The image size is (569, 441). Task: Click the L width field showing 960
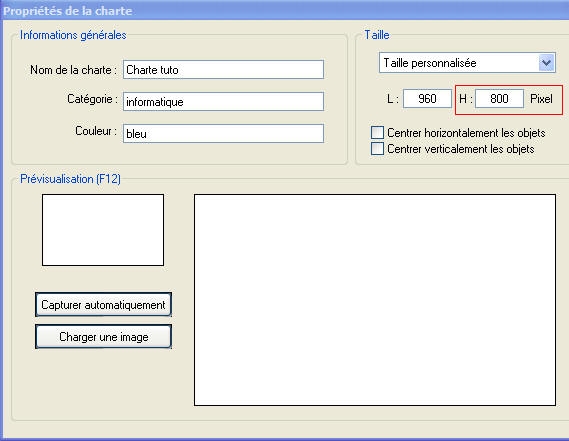[427, 98]
